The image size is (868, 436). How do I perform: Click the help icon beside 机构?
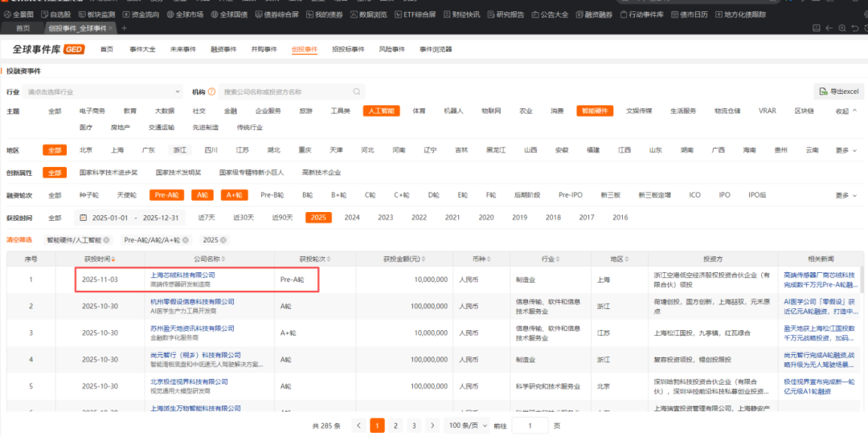[x=210, y=92]
